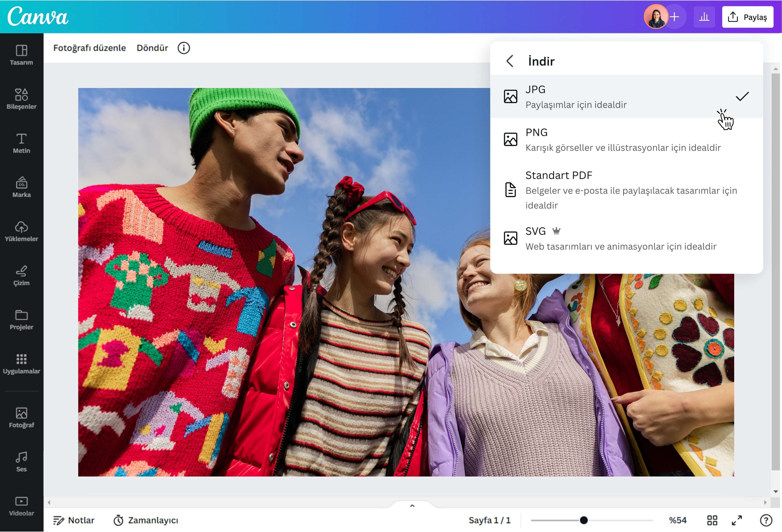
Task: Open the Fotoğraf photos panel
Action: pos(21,418)
